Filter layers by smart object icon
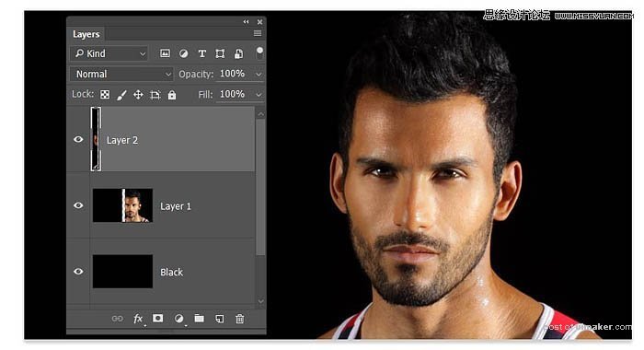644x350 pixels. click(238, 53)
